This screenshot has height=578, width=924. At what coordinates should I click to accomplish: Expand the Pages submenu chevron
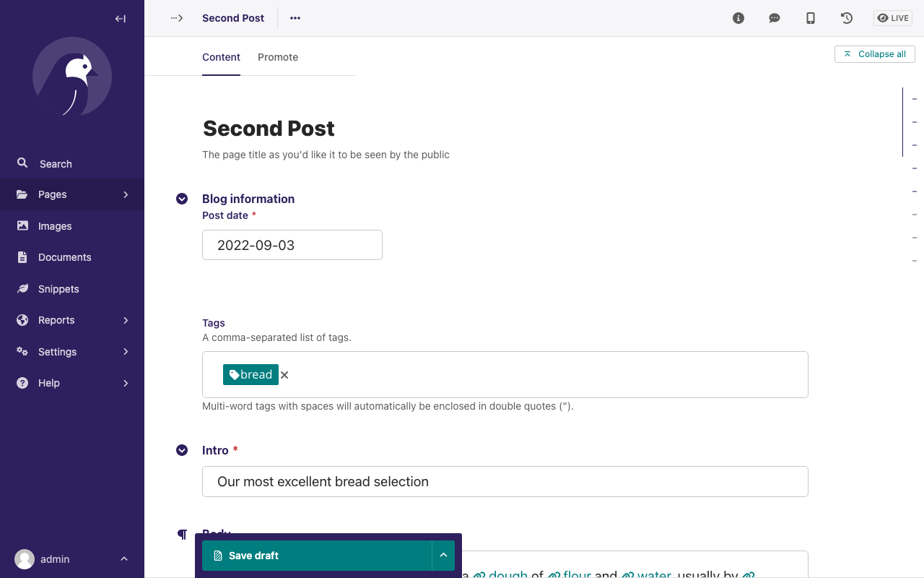tap(126, 194)
